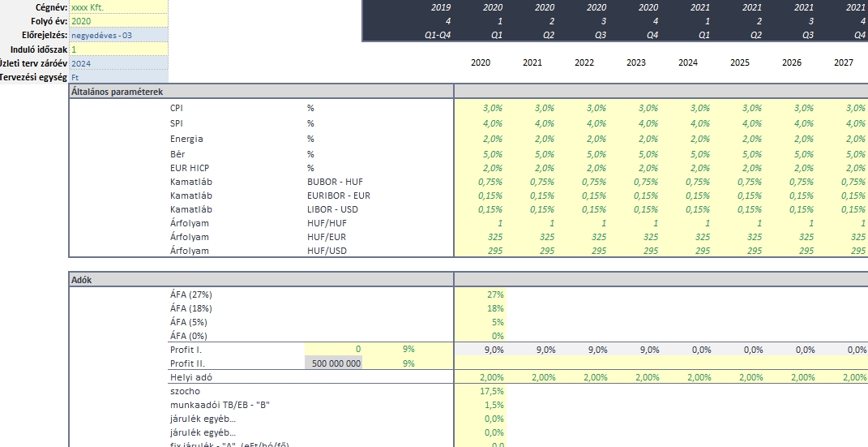Select year column header 2026

click(x=792, y=62)
